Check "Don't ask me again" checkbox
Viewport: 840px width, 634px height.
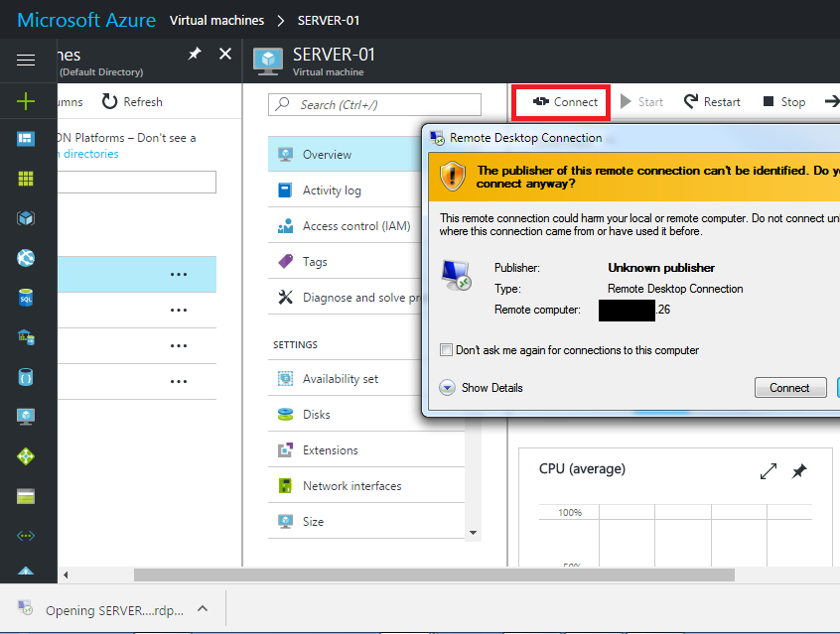[447, 350]
